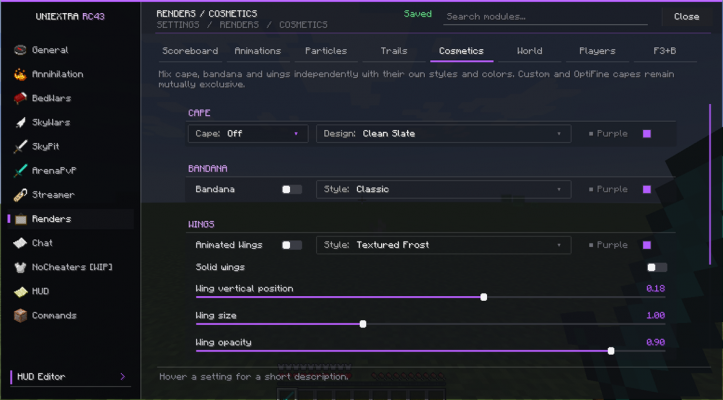Click the Close button
Viewport: 723px width, 400px height.
(687, 17)
